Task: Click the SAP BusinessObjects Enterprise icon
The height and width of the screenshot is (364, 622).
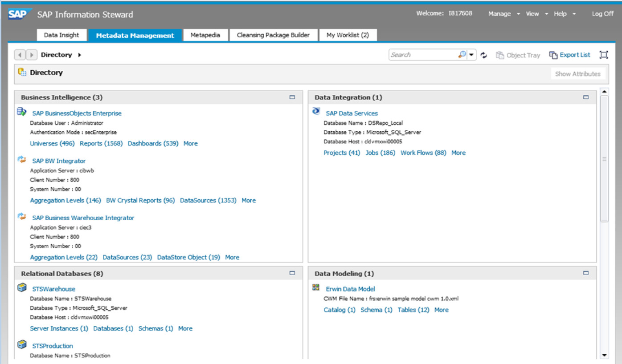Action: point(22,111)
